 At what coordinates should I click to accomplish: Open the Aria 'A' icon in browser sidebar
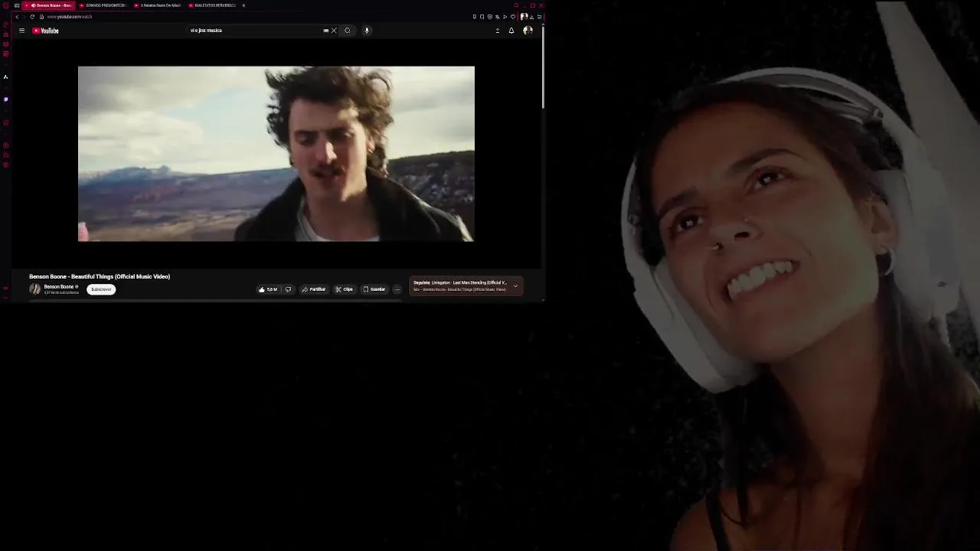[5, 77]
